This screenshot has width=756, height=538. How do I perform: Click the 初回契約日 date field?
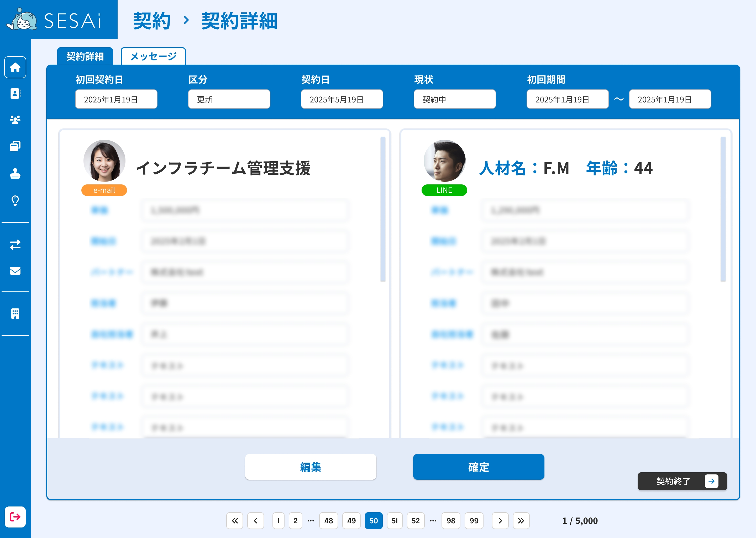point(116,99)
